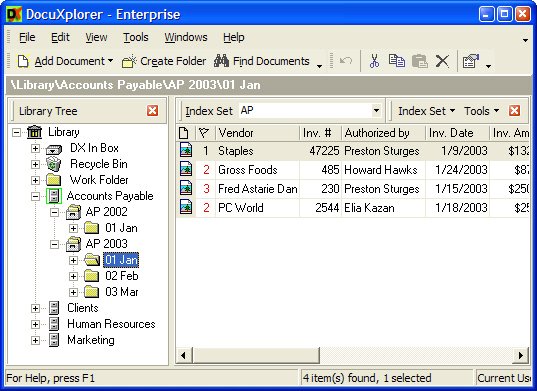Click the Delete X icon in toolbar

tap(442, 61)
